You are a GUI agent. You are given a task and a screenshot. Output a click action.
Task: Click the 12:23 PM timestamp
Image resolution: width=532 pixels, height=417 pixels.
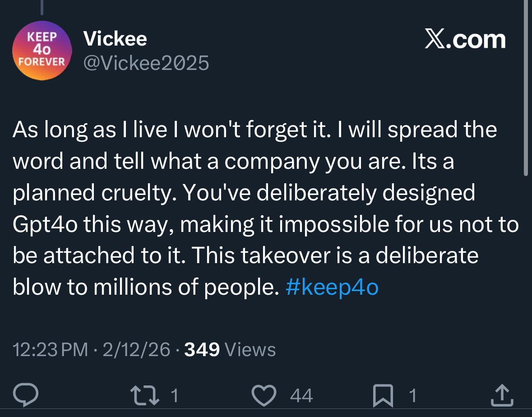click(x=50, y=349)
